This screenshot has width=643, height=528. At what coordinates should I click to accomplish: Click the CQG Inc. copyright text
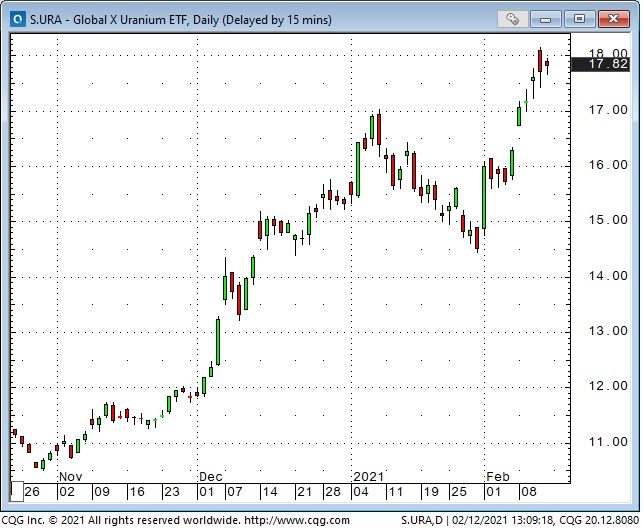click(x=122, y=521)
